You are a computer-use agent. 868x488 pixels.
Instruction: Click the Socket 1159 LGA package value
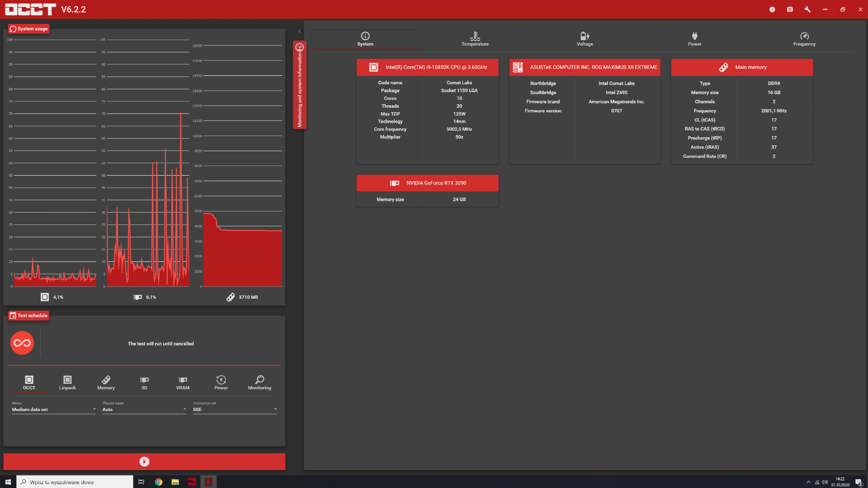459,91
